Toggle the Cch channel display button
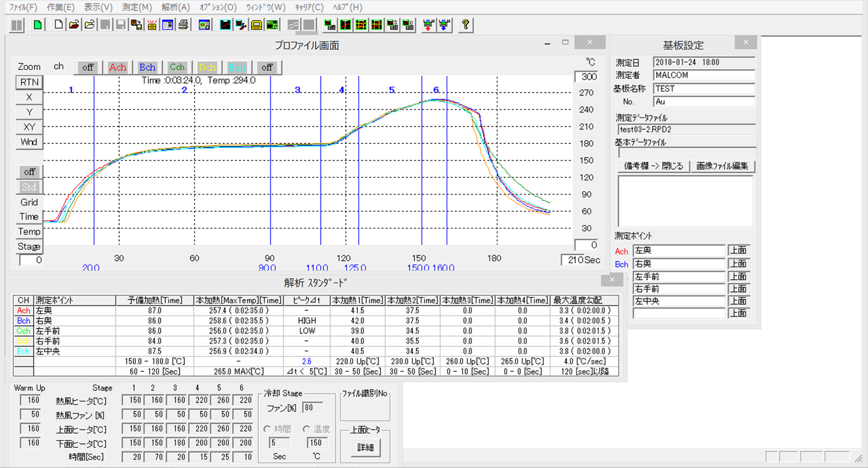 (177, 67)
